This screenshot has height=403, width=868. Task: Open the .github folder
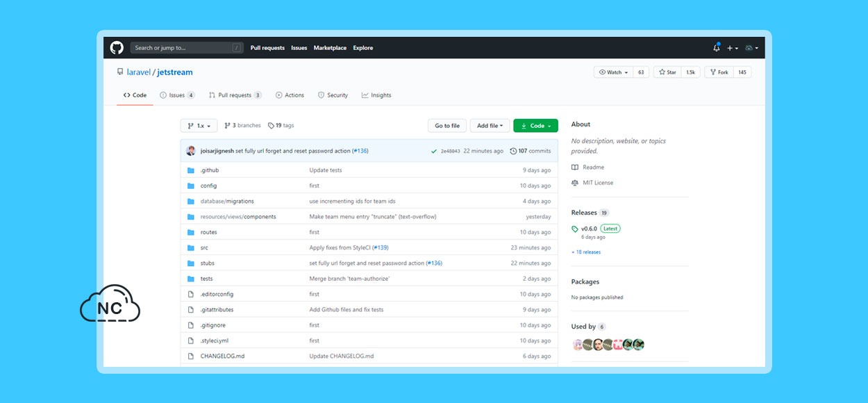[x=210, y=170]
